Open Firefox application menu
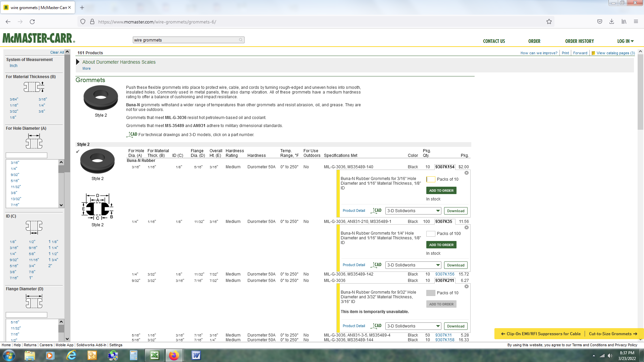The width and height of the screenshot is (644, 362). [x=636, y=22]
